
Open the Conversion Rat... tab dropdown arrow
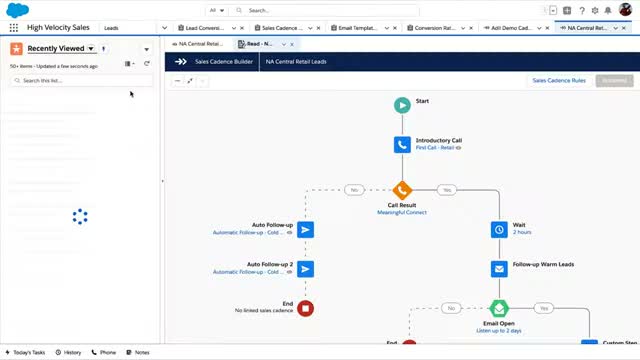pyautogui.click(x=463, y=28)
